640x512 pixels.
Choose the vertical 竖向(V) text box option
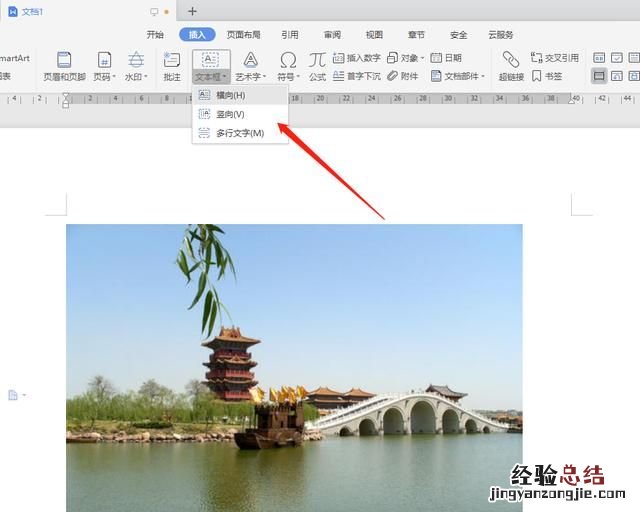tap(240, 114)
